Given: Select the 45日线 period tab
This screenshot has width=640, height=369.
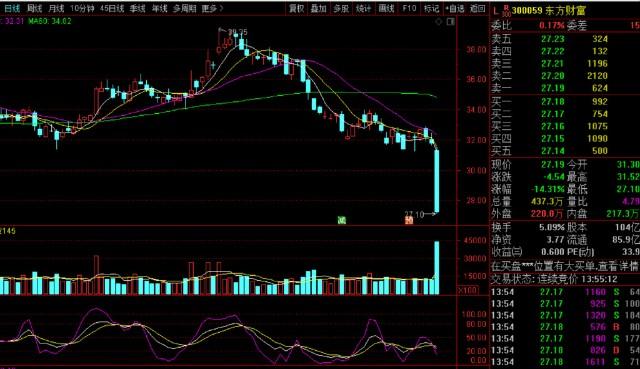Looking at the screenshot, I should pos(112,8).
